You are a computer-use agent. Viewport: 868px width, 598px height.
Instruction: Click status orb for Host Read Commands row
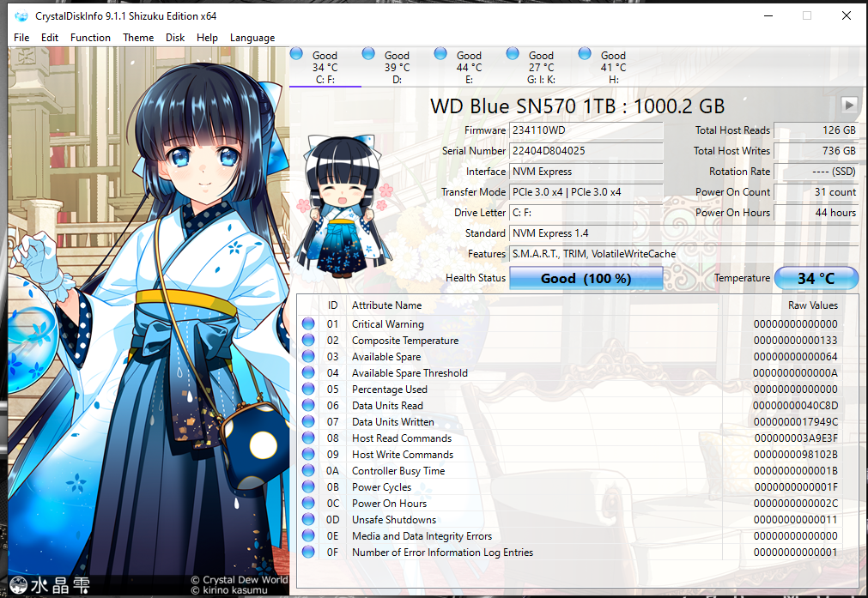coord(308,438)
